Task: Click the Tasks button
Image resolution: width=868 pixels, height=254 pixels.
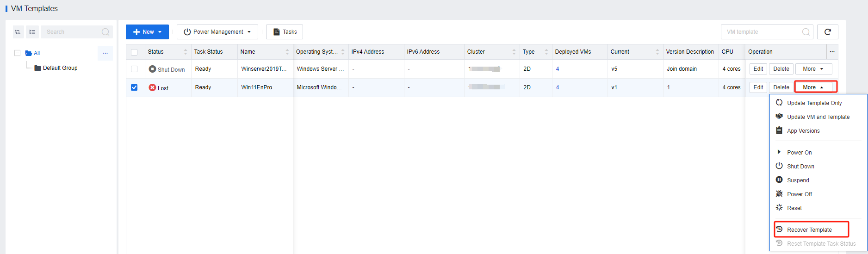Action: pyautogui.click(x=285, y=32)
